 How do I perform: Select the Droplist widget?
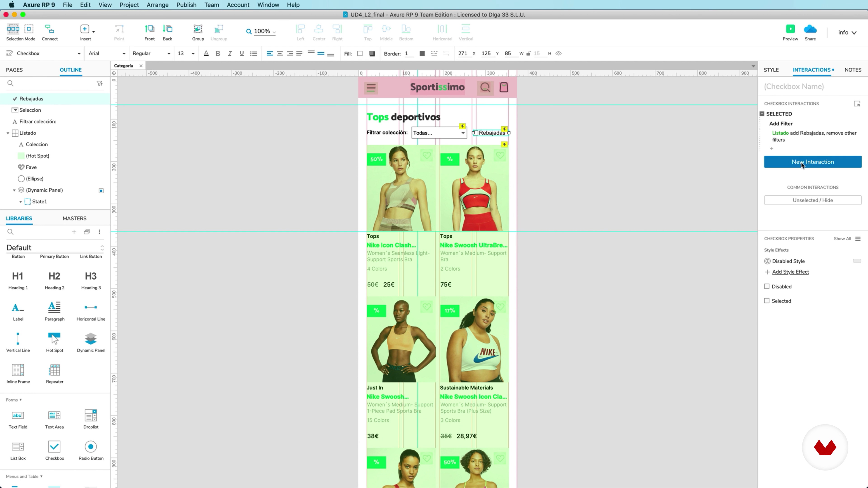coord(91,419)
